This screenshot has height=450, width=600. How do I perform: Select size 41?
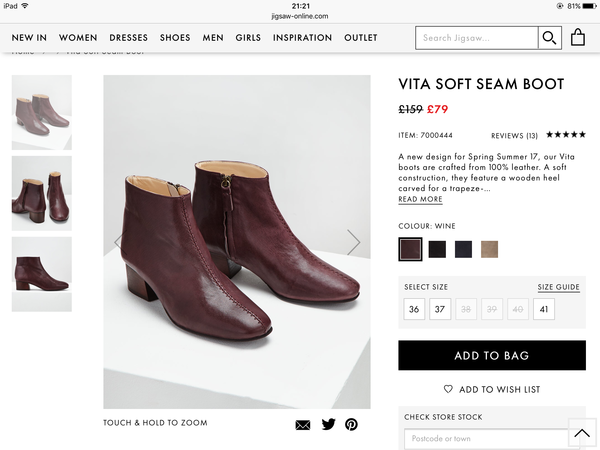[543, 310]
